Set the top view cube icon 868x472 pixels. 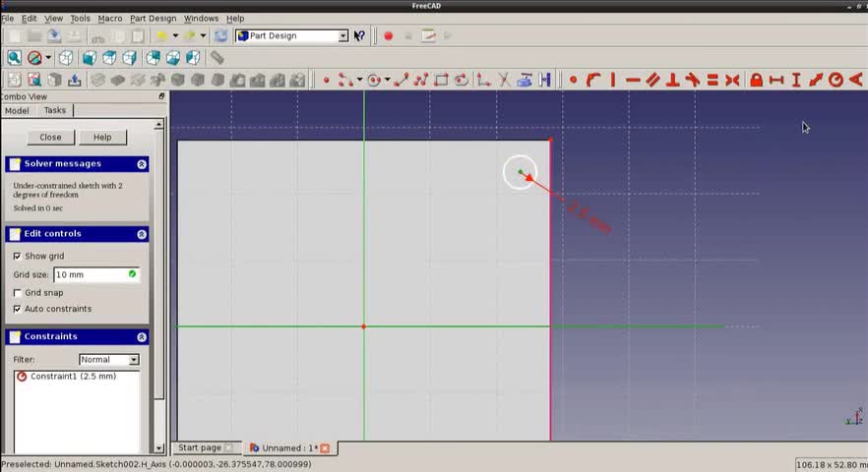109,58
